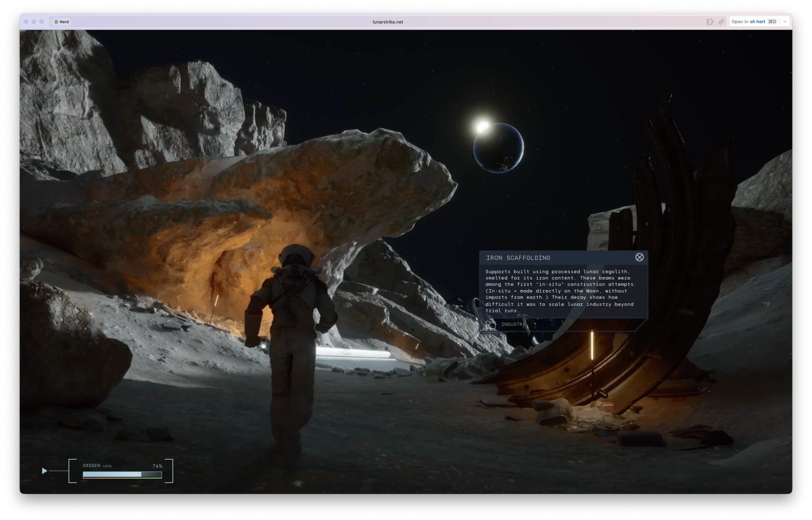Select the INDUSTRY category label
Viewport: 812px width, 520px height.
click(513, 324)
